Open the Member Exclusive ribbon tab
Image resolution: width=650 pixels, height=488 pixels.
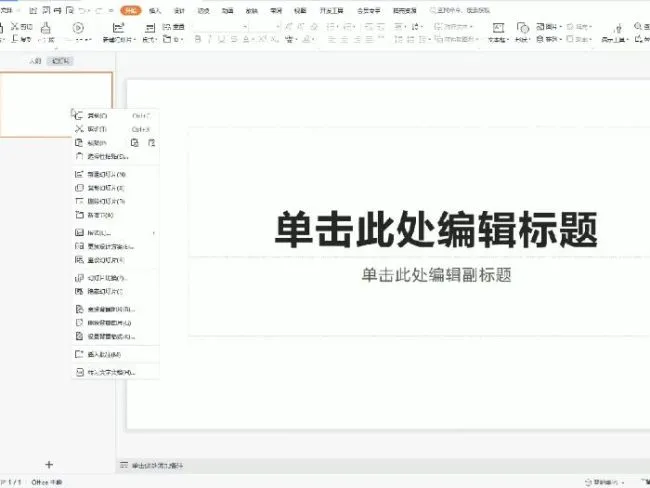(369, 11)
